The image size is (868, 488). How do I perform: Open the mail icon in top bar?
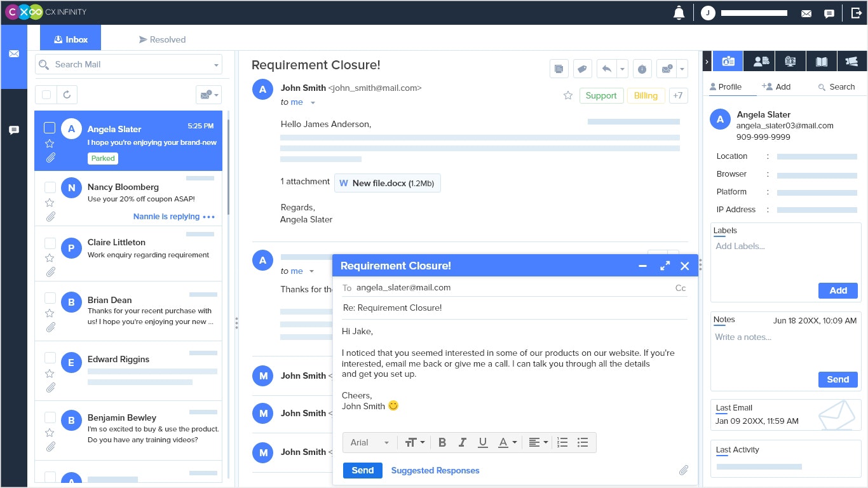806,13
